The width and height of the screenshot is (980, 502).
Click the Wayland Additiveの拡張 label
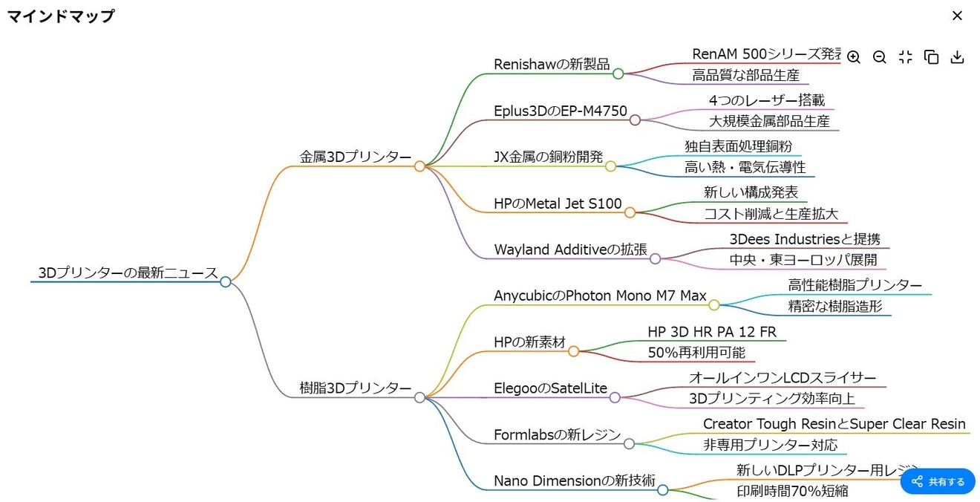(571, 250)
